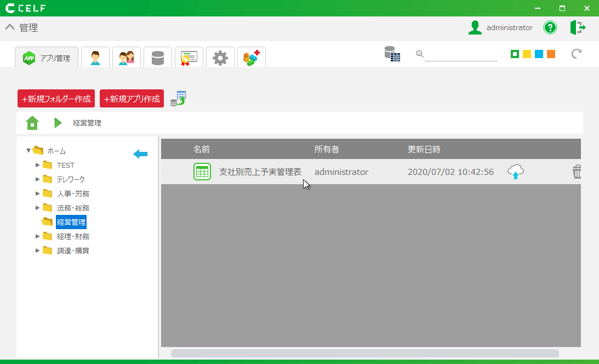Expand the 人事・労務 folder node

[x=37, y=194]
